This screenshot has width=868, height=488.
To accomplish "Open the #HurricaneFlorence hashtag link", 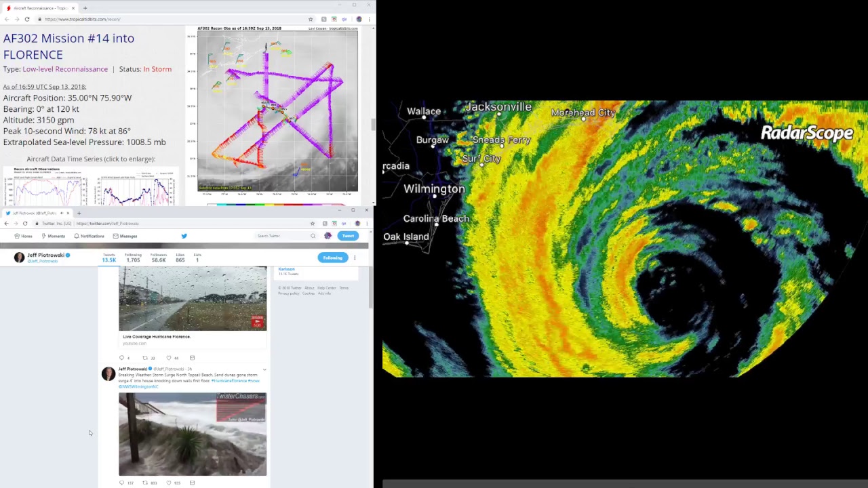I will point(229,381).
